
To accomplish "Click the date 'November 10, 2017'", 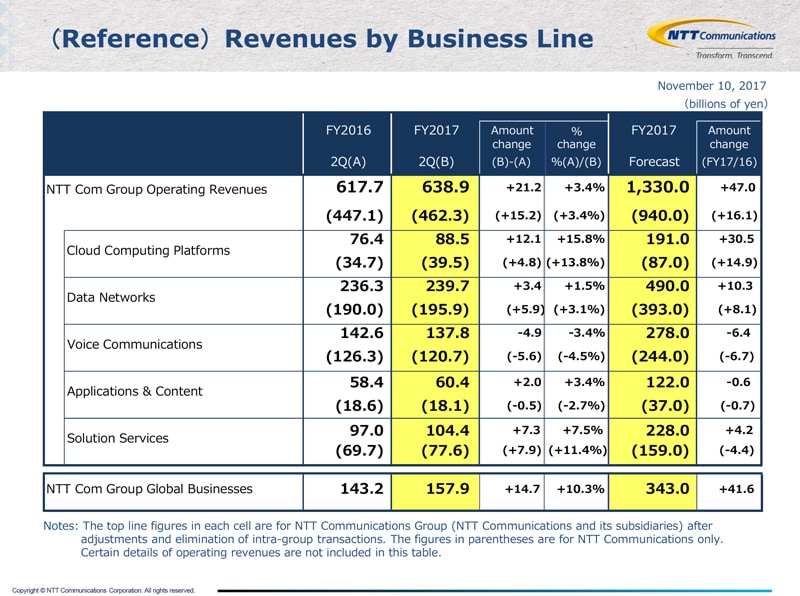I will [712, 86].
